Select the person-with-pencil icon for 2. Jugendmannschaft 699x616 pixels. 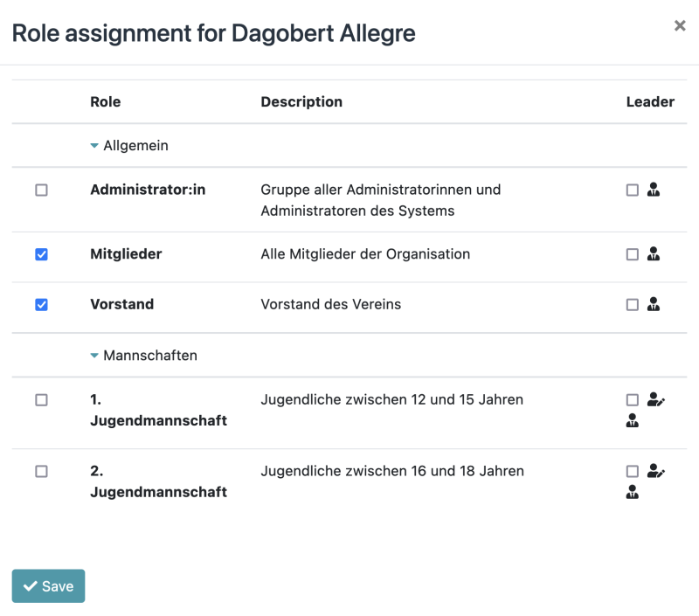click(654, 471)
